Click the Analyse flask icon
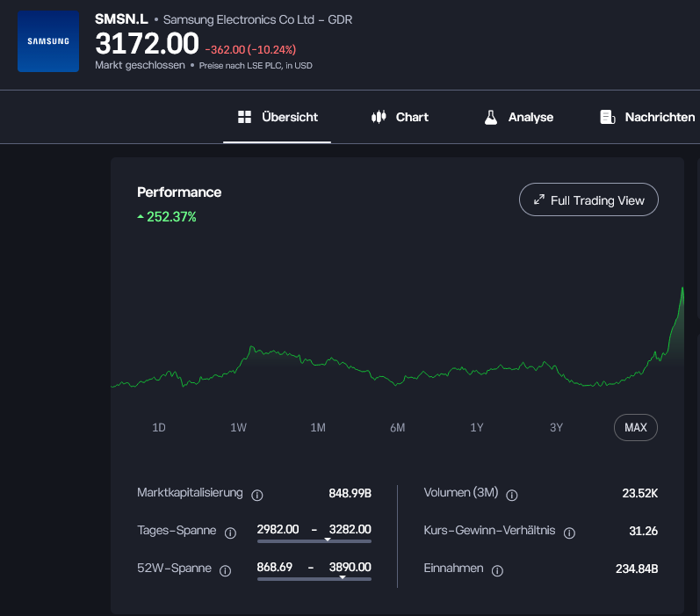Viewport: 700px width, 616px height. coord(491,117)
